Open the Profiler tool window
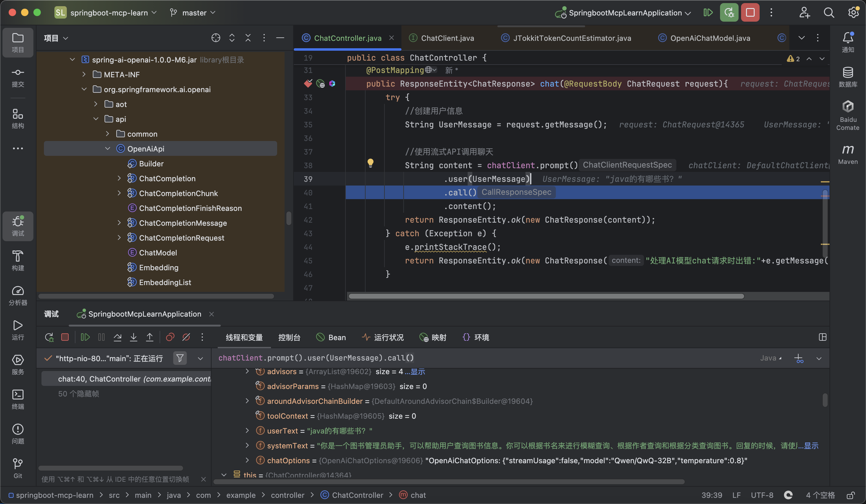The image size is (866, 504). pyautogui.click(x=18, y=296)
